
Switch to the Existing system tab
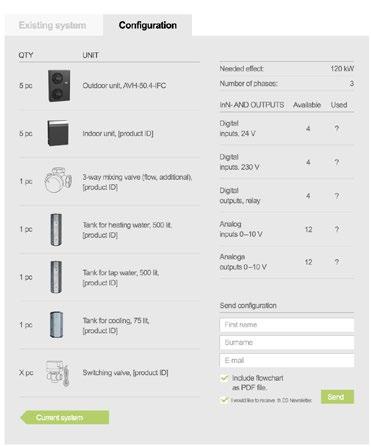click(52, 25)
